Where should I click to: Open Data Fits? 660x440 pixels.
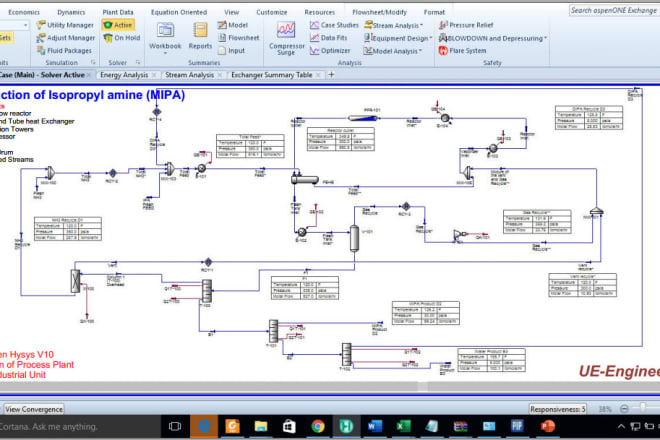329,38
